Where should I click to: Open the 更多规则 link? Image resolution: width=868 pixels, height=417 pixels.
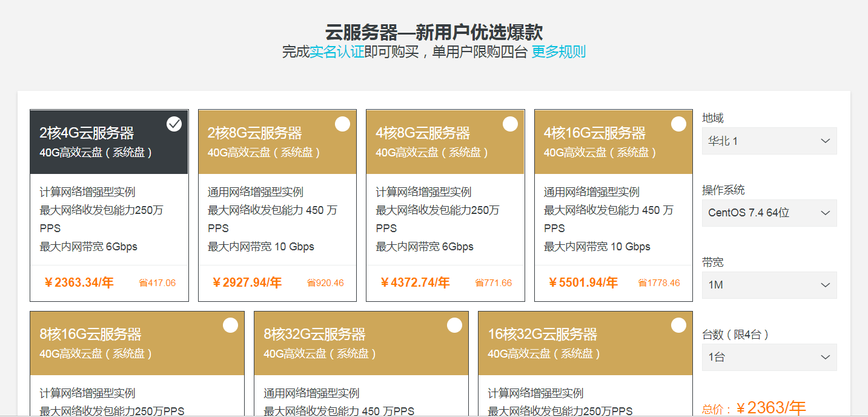(x=558, y=52)
